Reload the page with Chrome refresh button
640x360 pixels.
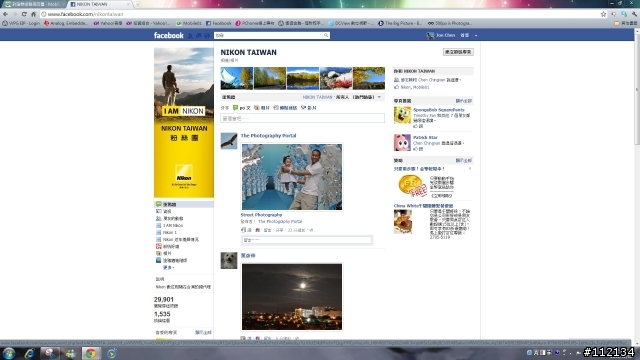tap(24, 14)
